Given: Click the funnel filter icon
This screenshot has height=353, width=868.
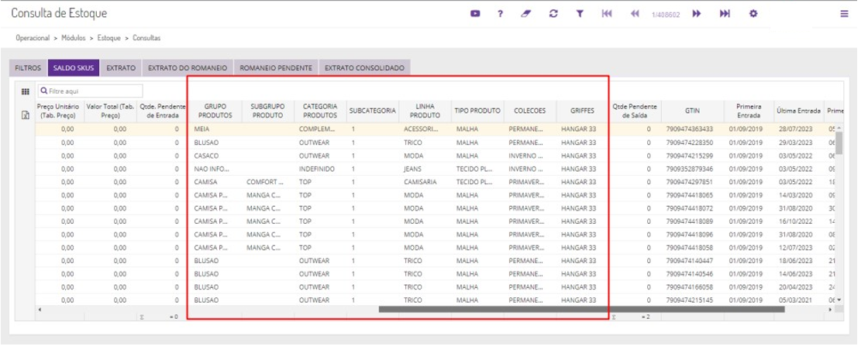Looking at the screenshot, I should point(579,14).
